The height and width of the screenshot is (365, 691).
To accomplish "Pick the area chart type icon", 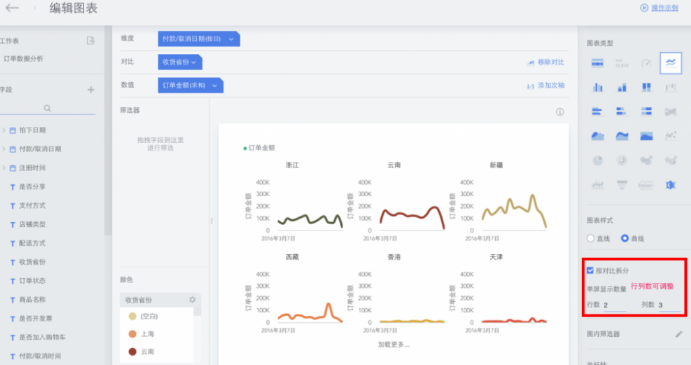I will point(597,136).
